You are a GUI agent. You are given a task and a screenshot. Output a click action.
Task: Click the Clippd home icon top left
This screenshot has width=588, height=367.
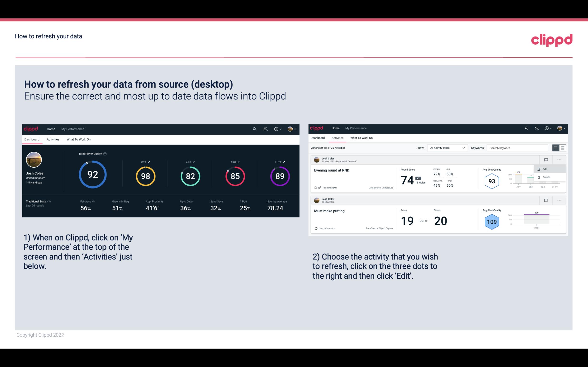coord(30,128)
